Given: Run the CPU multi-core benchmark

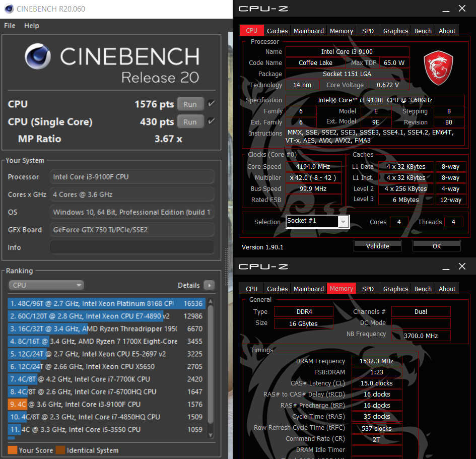Looking at the screenshot, I should [x=190, y=104].
